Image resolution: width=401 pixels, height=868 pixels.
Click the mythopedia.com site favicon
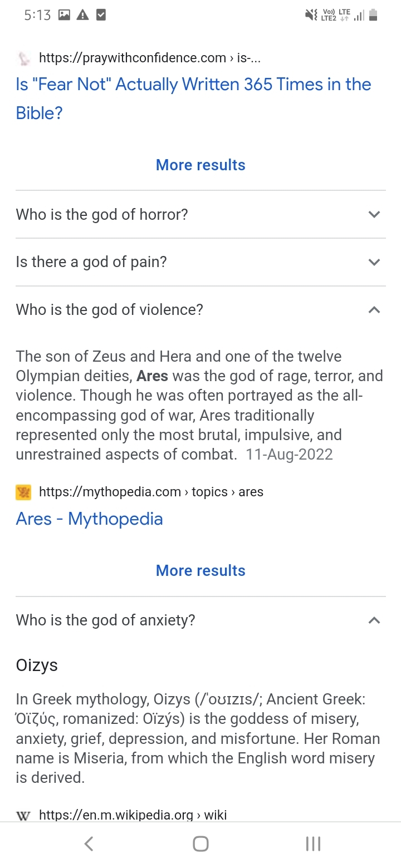(x=23, y=492)
